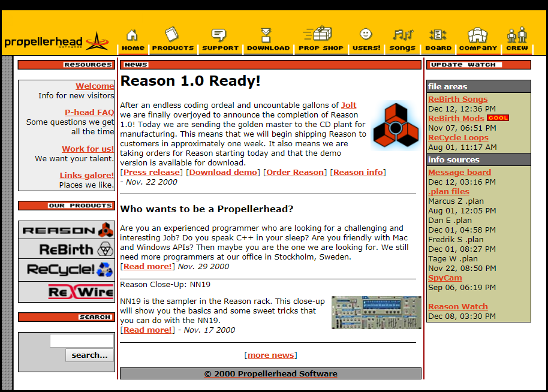Click the Fredrik S .plan entry
548x392 pixels.
(456, 240)
